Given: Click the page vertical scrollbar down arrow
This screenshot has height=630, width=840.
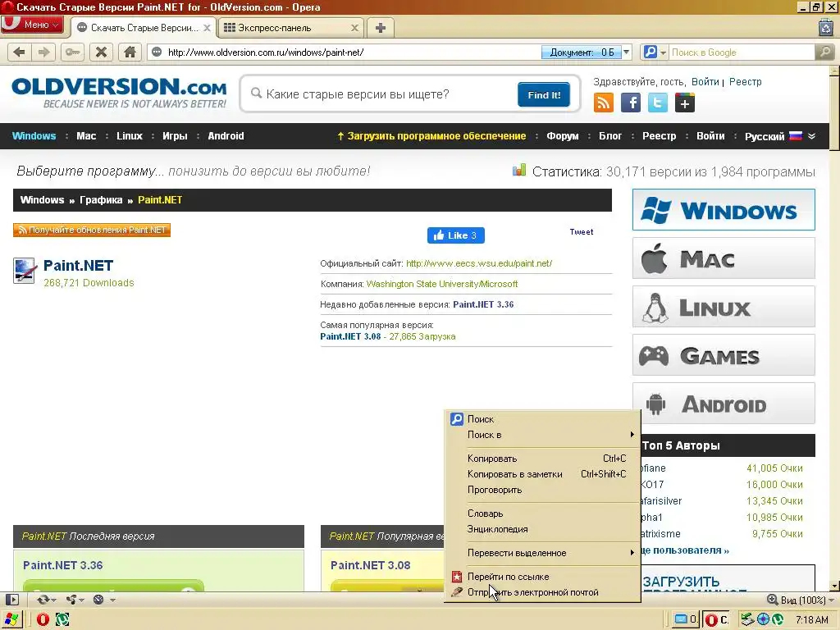Looking at the screenshot, I should [834, 586].
